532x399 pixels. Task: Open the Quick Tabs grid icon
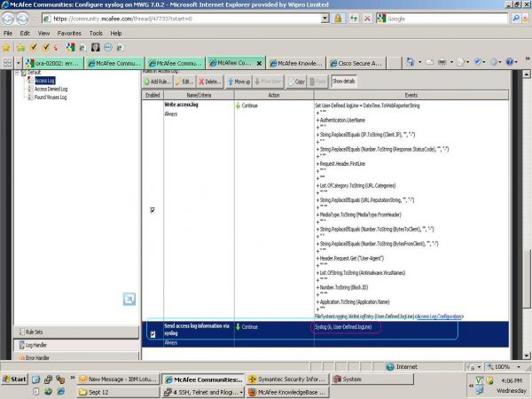tap(7, 63)
